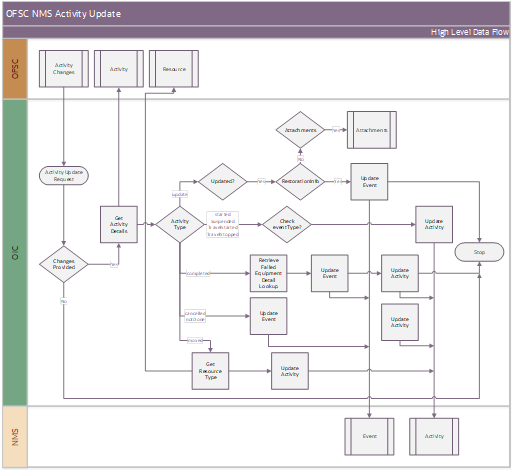The image size is (514, 470).
Task: Select the green OIC swimlane label
Action: (x=15, y=253)
